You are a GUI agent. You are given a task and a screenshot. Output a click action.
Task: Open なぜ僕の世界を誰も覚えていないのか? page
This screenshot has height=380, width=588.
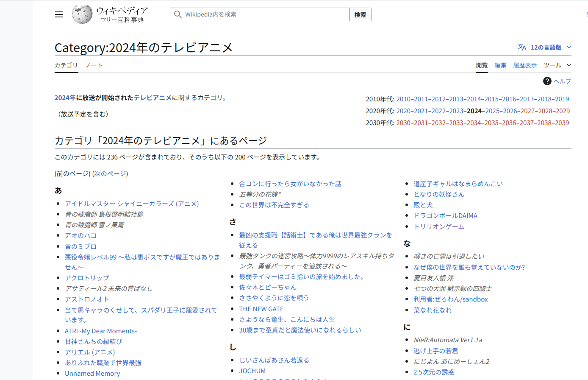click(469, 267)
